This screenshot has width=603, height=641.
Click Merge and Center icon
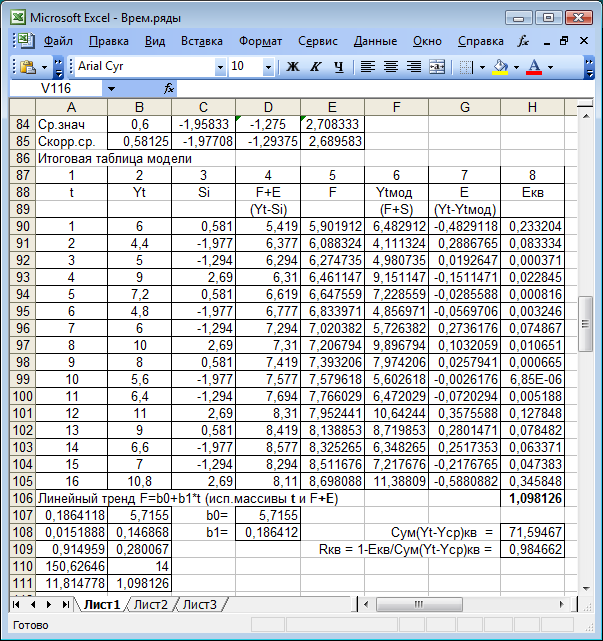pos(437,67)
